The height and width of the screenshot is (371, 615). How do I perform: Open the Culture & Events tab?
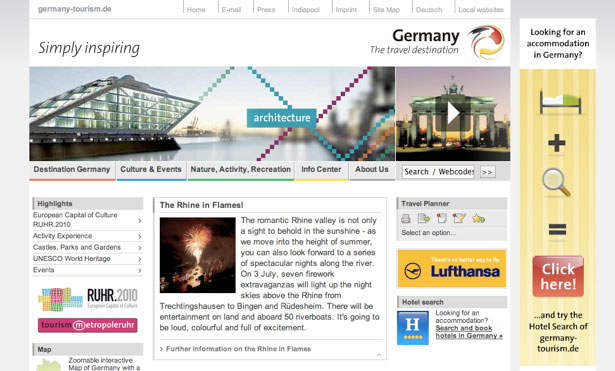click(151, 170)
